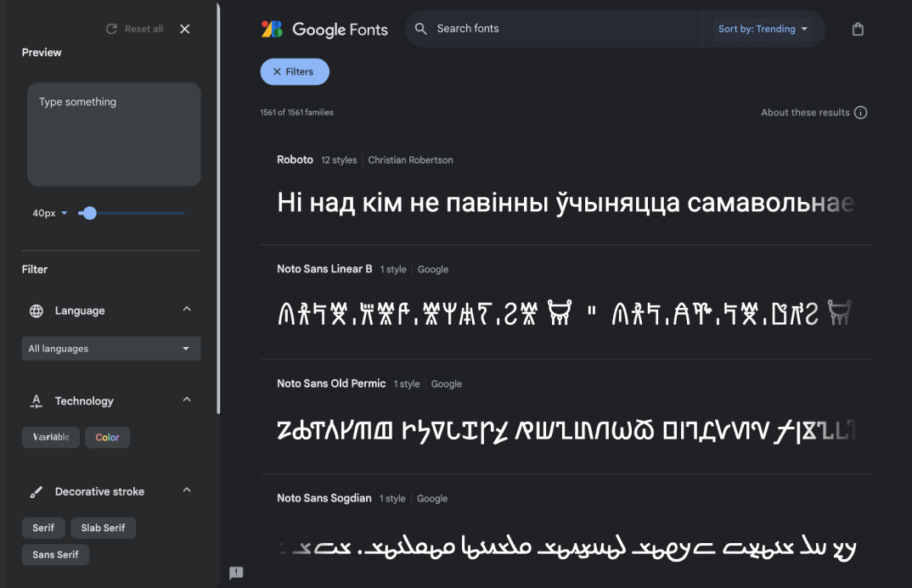The image size is (912, 588).
Task: Click the 1561 of 1561 families count
Action: pos(296,112)
